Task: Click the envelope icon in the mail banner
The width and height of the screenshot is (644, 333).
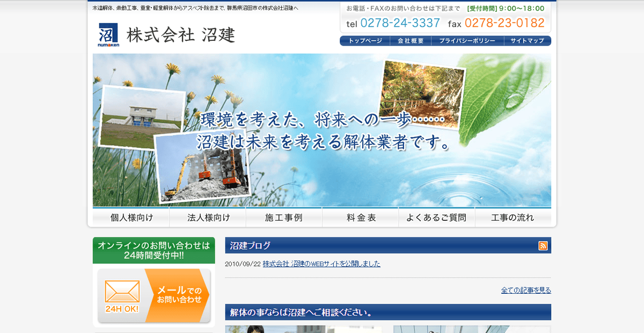Action: 123,293
